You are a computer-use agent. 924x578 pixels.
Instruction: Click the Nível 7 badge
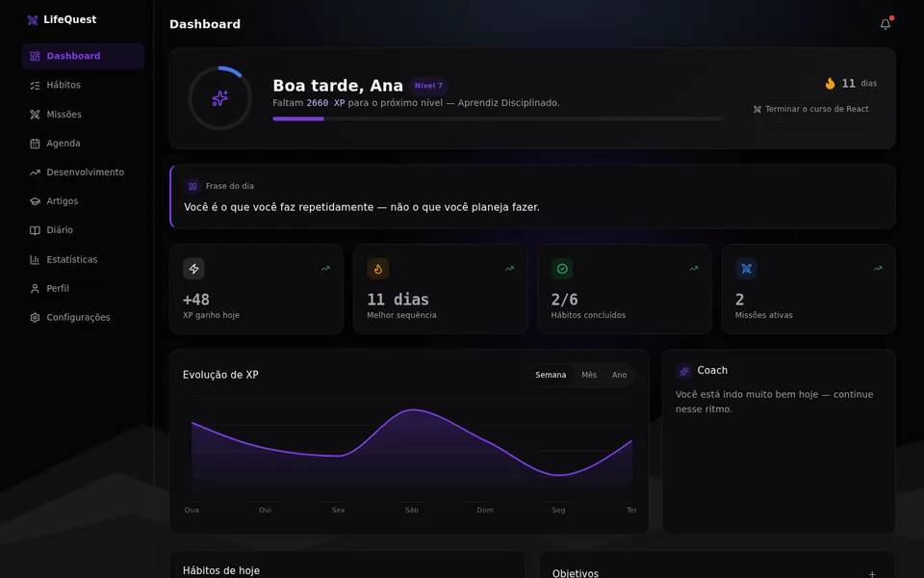[x=428, y=86]
